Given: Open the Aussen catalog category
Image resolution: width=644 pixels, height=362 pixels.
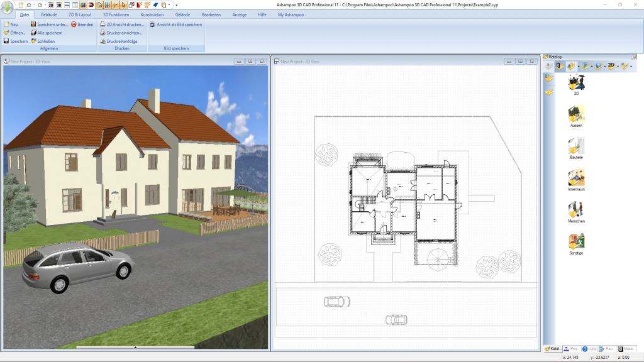Looking at the screenshot, I should coord(575,116).
